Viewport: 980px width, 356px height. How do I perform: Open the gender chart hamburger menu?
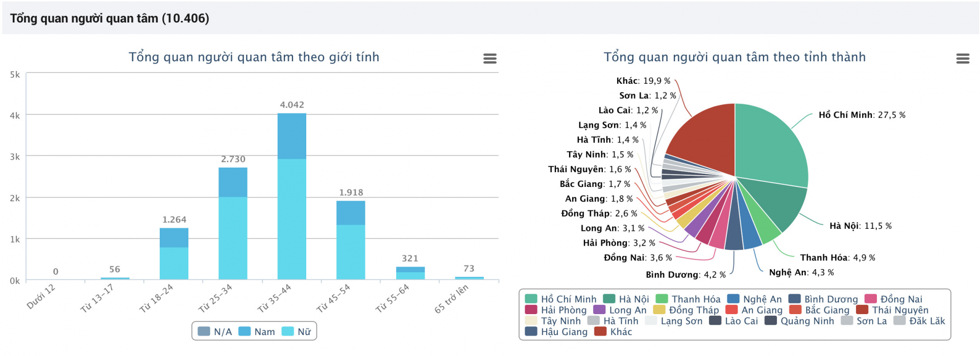[x=489, y=59]
